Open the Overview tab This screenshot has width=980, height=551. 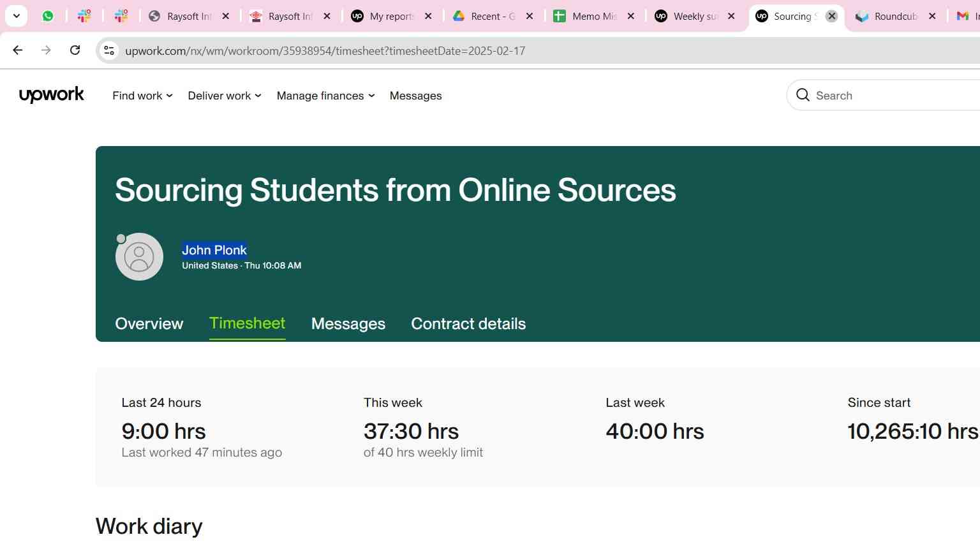[149, 323]
